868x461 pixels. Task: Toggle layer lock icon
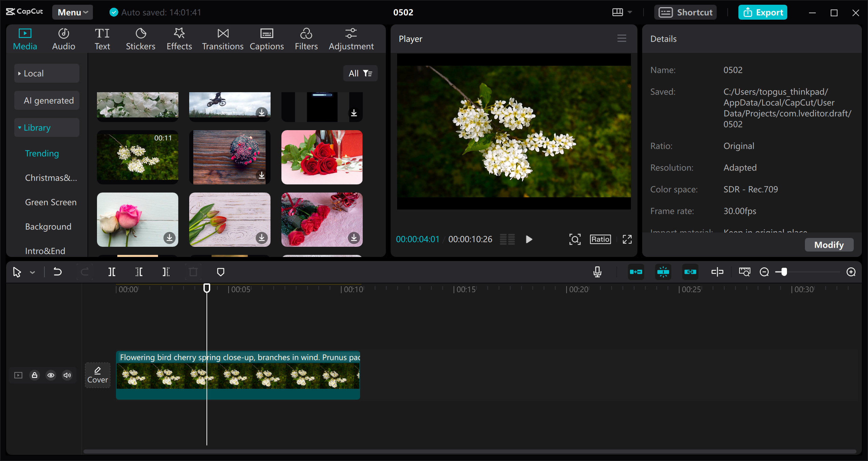pos(35,376)
